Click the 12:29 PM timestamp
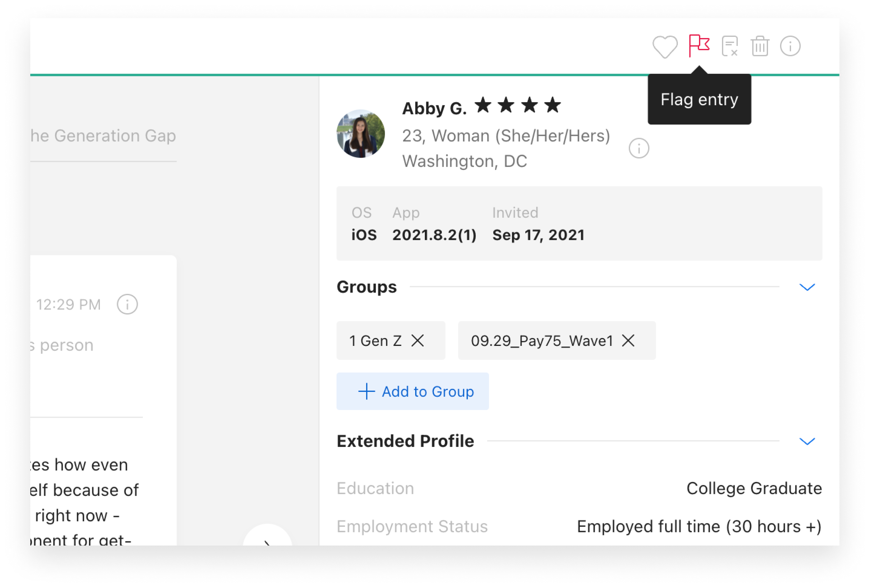Image resolution: width=870 pixels, height=588 pixels. 68,304
